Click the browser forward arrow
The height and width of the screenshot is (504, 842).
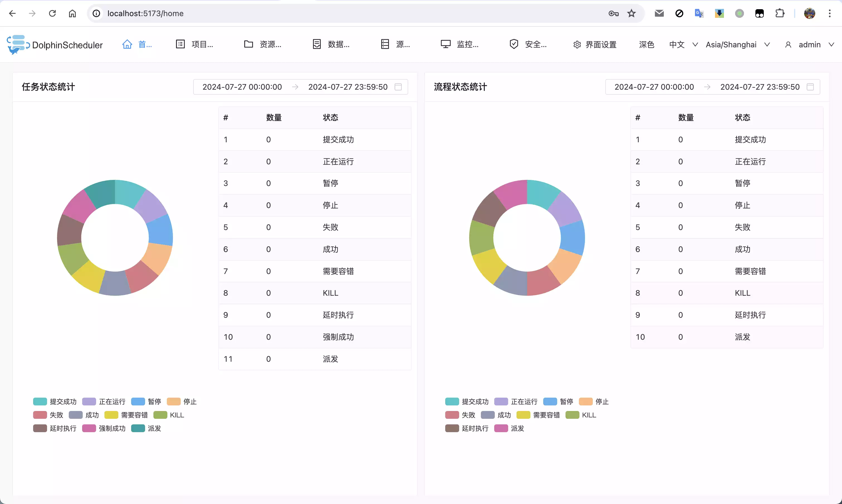(x=32, y=13)
